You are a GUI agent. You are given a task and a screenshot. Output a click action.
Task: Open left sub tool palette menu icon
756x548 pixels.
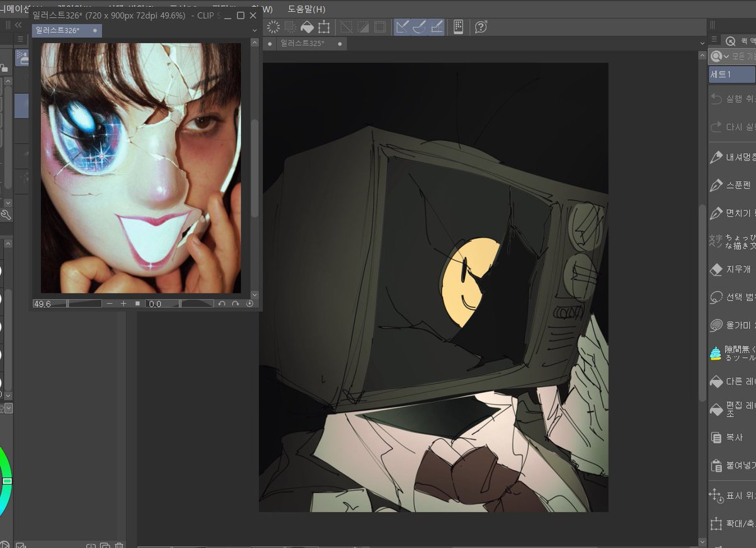[20, 39]
